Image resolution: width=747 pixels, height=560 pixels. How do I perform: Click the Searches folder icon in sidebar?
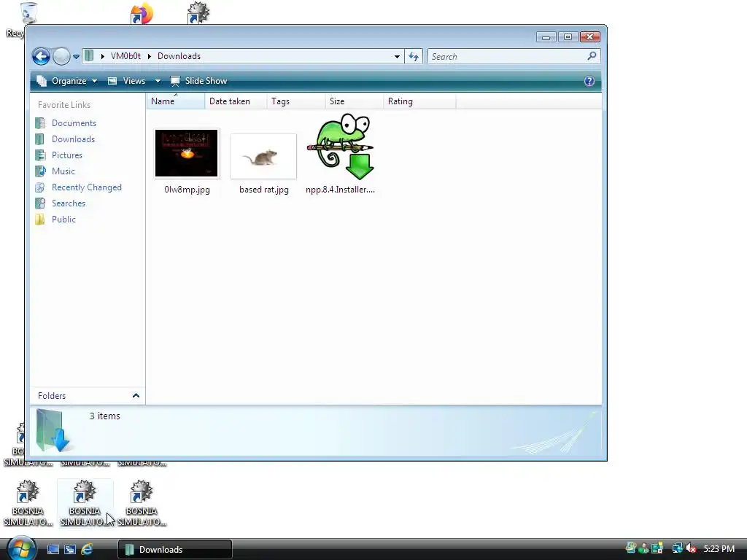click(41, 203)
